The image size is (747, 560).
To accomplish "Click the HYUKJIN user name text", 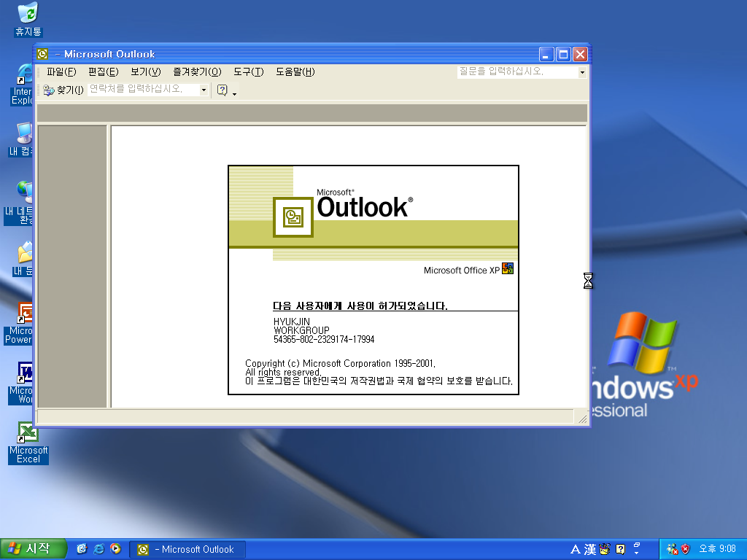I will 292,322.
